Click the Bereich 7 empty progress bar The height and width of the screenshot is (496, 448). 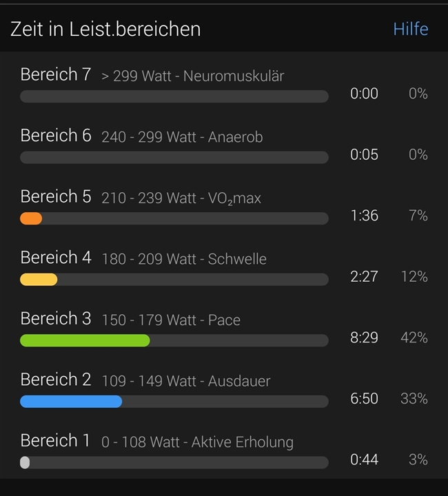174,96
